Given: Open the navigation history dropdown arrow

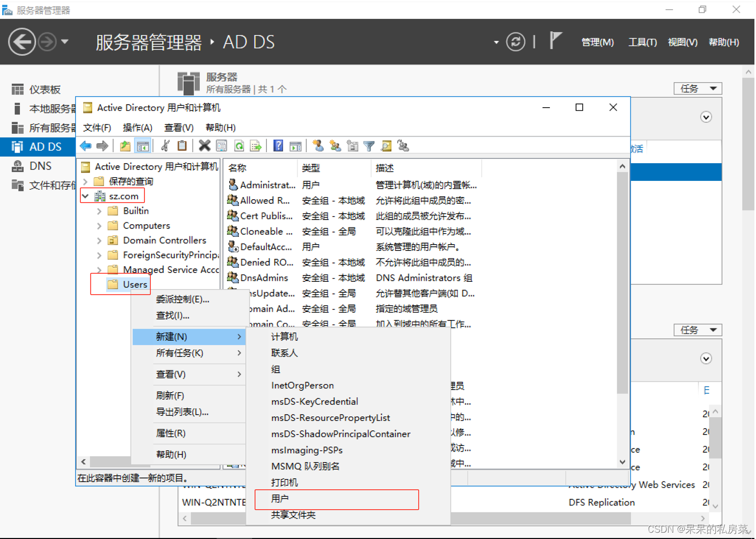Looking at the screenshot, I should point(65,41).
